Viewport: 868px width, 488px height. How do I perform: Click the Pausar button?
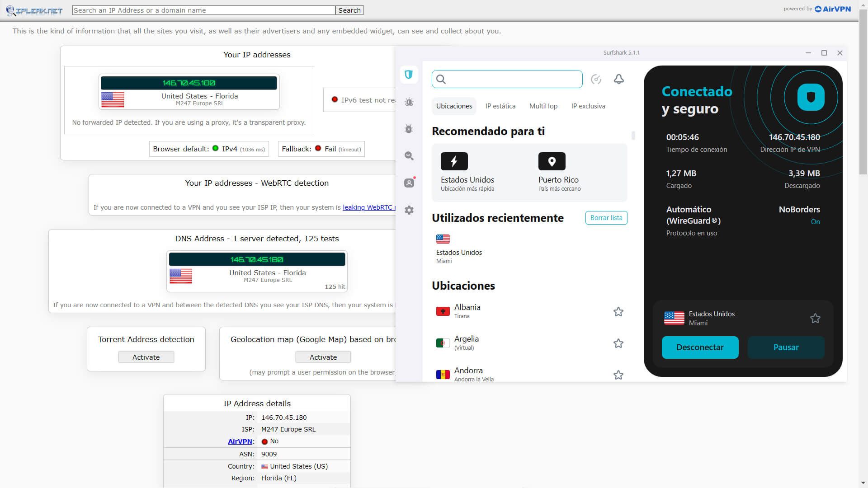pos(786,347)
